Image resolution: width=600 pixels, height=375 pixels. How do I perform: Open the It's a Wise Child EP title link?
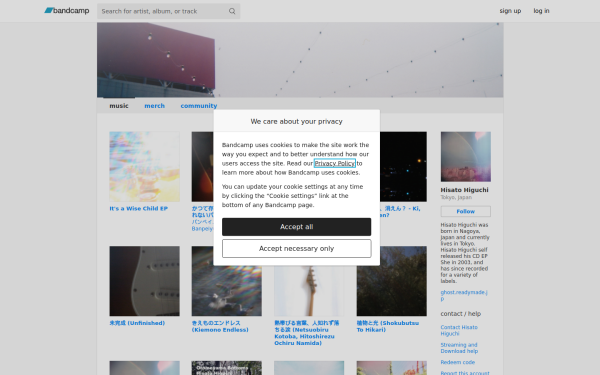139,209
